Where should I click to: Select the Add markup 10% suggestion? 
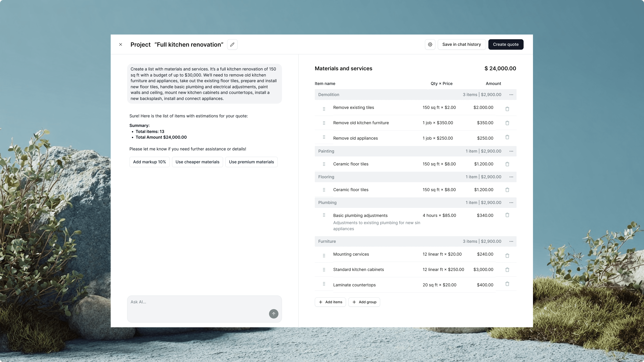[149, 162]
